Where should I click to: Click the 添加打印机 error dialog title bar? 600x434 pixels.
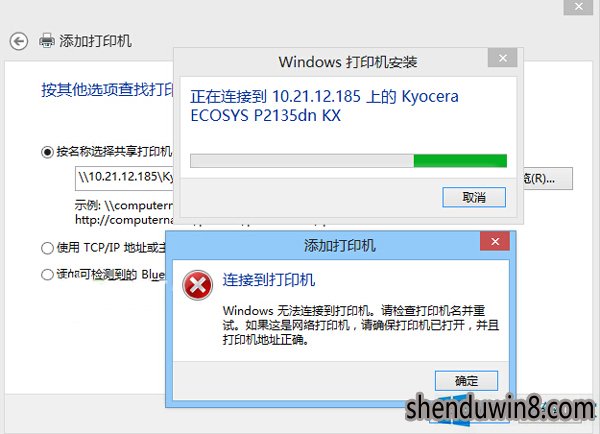click(x=323, y=245)
